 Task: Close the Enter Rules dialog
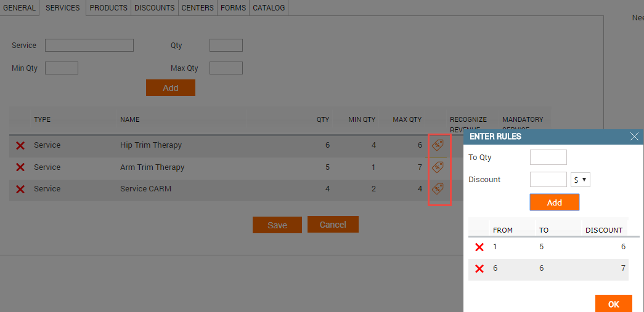[x=634, y=137]
